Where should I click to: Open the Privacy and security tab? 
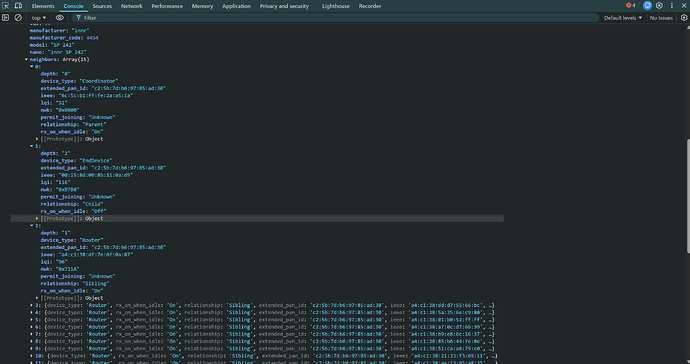(284, 6)
